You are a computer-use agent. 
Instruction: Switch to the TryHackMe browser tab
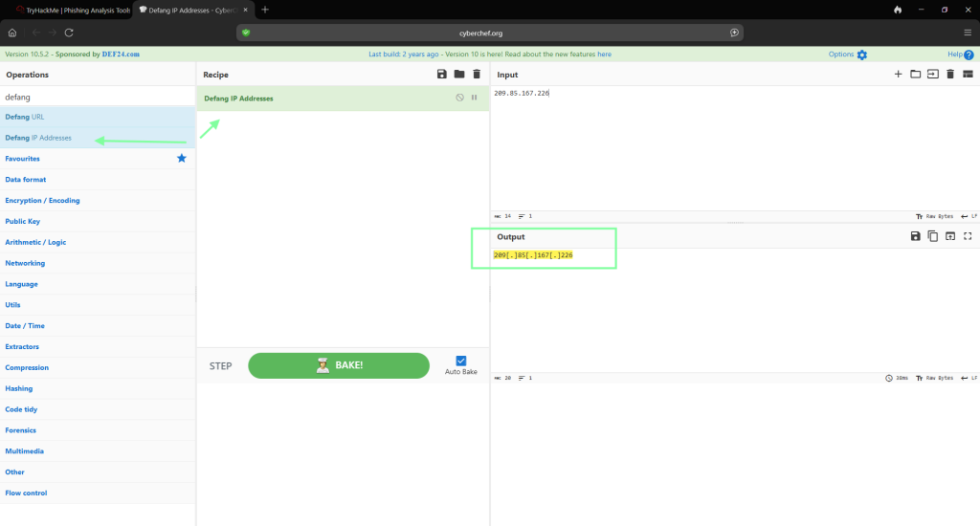(x=67, y=10)
